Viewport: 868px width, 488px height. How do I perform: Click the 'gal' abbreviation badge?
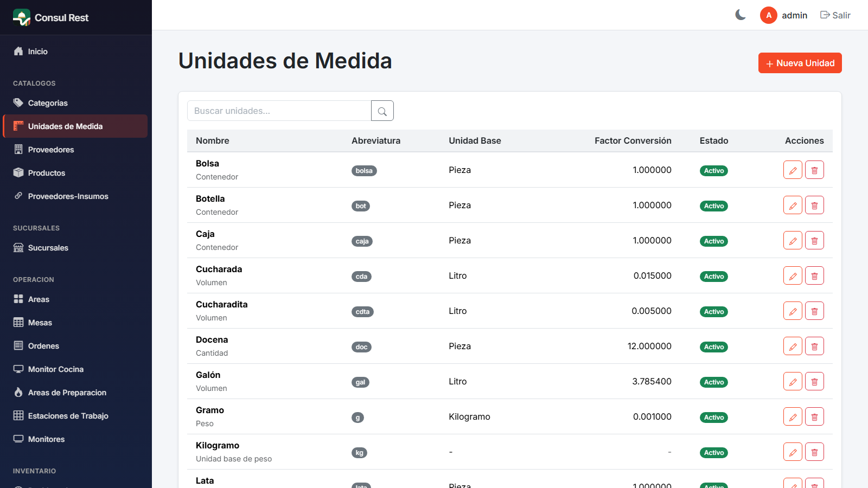click(x=360, y=382)
